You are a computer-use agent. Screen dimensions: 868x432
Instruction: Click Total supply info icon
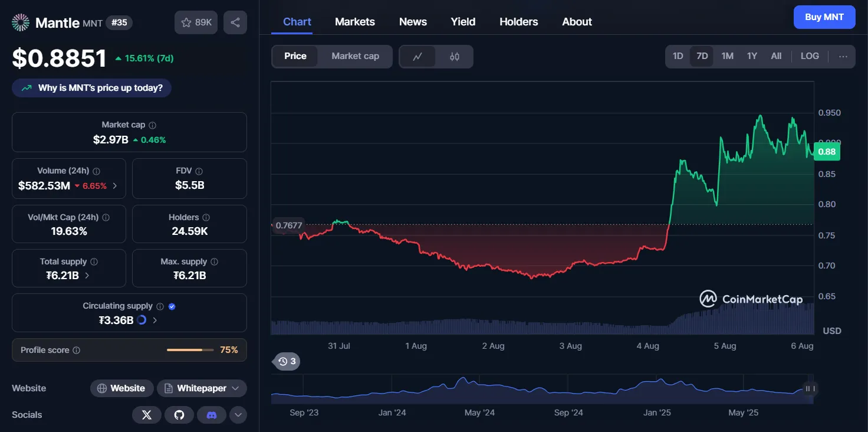94,261
